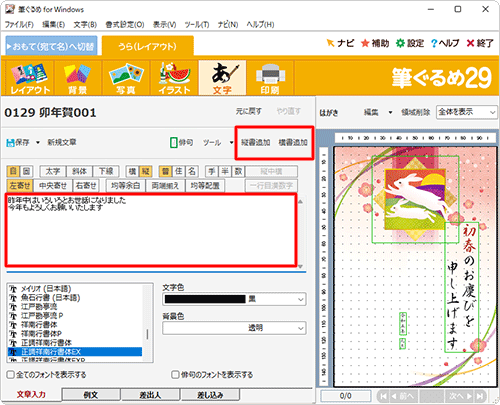This screenshot has height=405, width=500.
Task: Open the 背景 (Background) tool icon
Action: (x=77, y=78)
